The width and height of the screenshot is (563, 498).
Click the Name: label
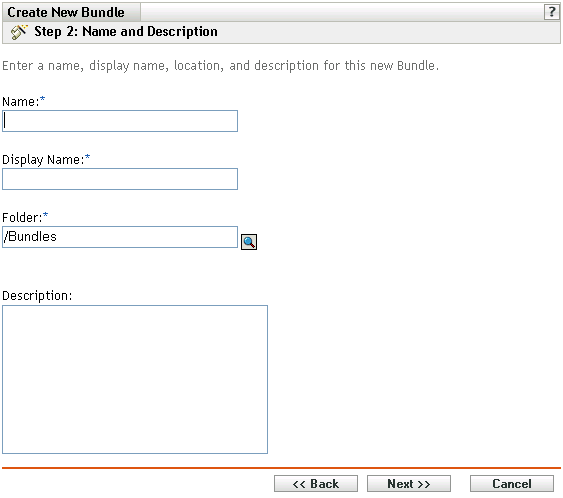(x=20, y=102)
